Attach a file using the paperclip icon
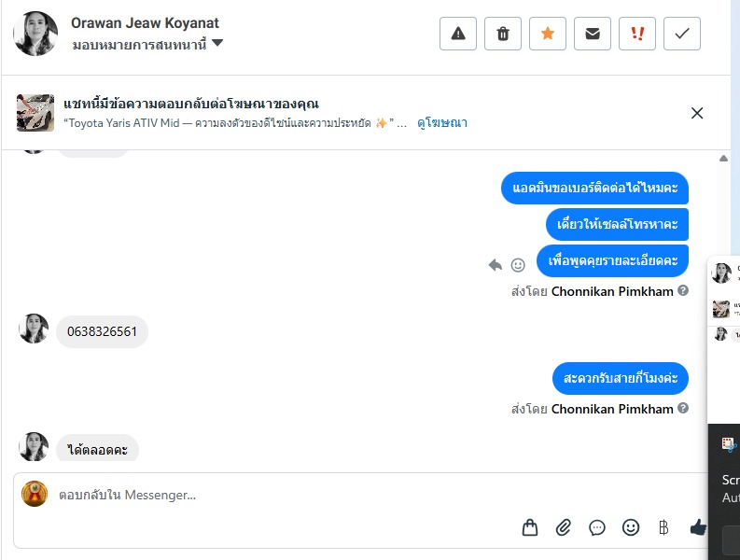The width and height of the screenshot is (740, 560). click(564, 528)
